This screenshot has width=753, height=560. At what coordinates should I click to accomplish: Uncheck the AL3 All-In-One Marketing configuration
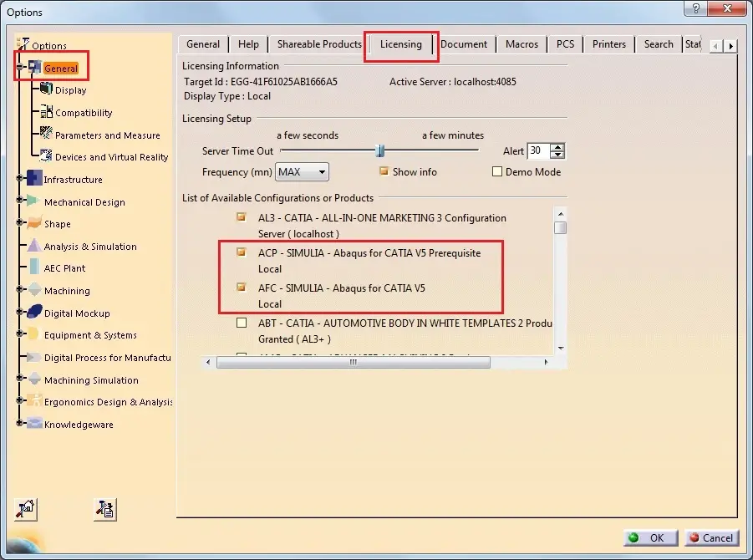click(242, 217)
